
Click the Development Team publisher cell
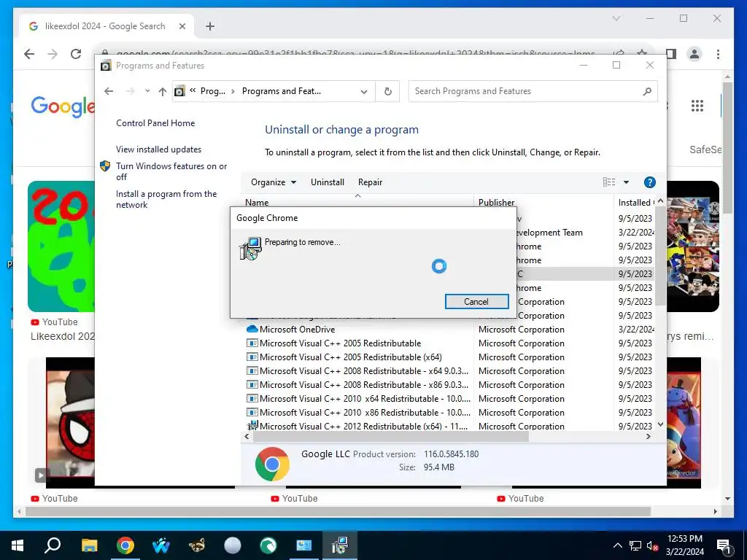tap(550, 233)
